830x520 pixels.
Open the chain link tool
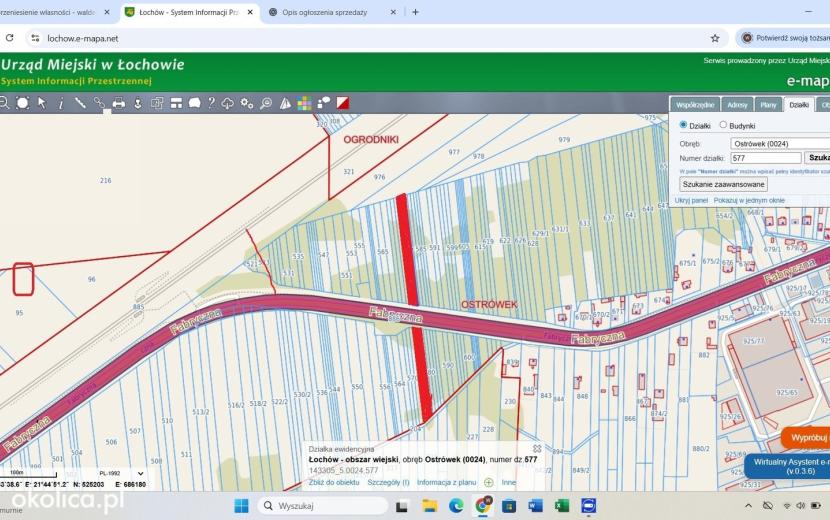(x=99, y=103)
